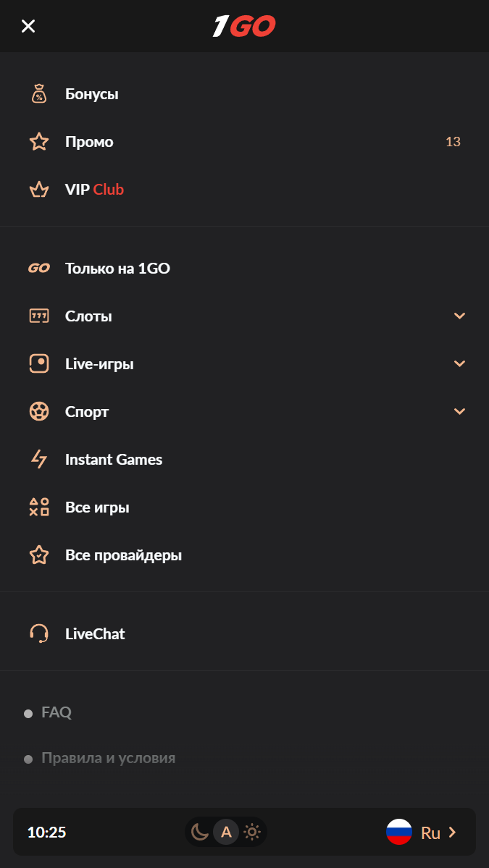
Task: Expand the Спорт submenu chevron
Action: [x=459, y=412]
